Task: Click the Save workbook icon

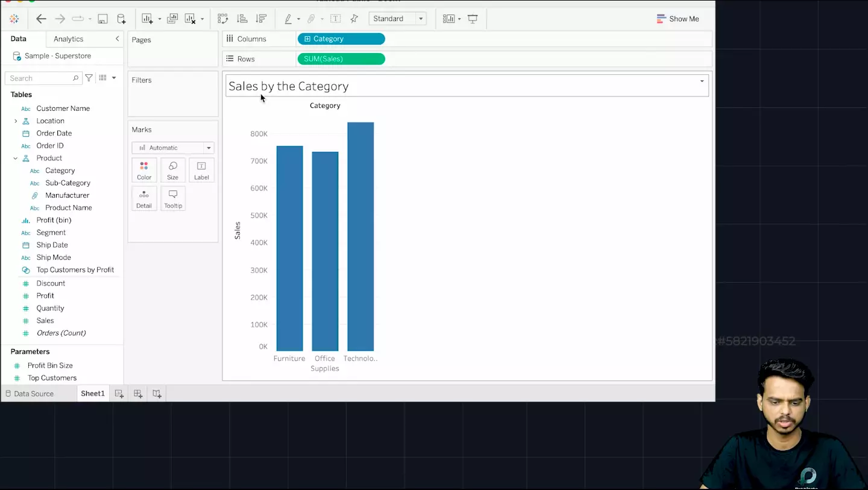Action: (x=102, y=19)
